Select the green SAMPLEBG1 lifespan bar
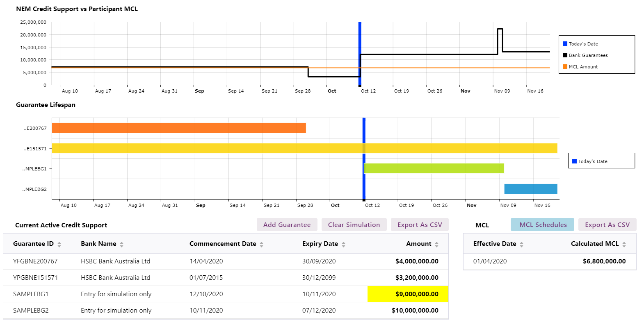 [434, 168]
